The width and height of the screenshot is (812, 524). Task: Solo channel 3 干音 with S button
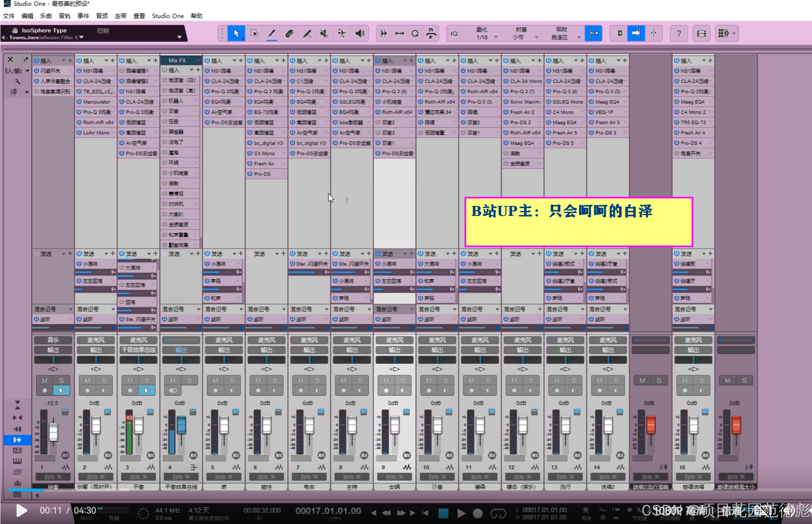[147, 380]
